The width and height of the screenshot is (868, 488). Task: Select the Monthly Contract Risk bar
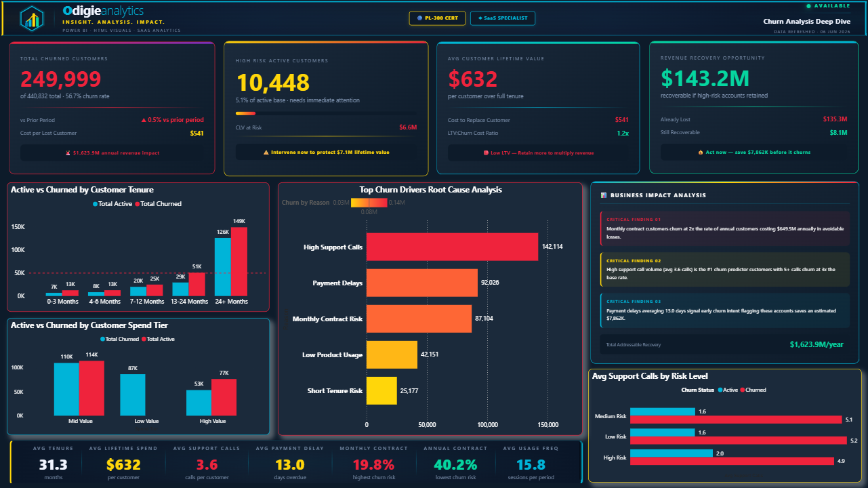coord(419,319)
